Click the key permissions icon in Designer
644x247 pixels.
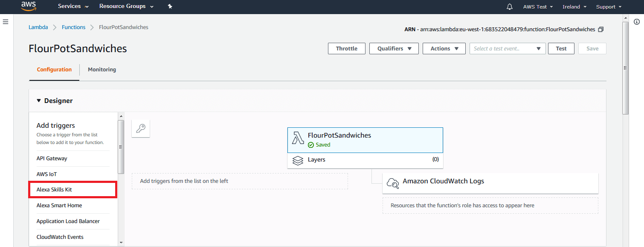[x=141, y=129]
